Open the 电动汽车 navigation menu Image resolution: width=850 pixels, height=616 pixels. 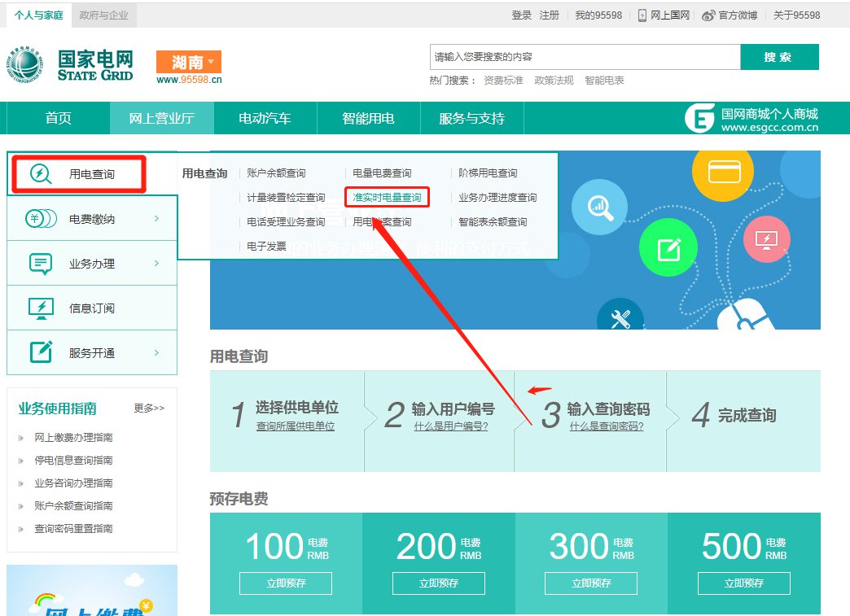click(265, 118)
